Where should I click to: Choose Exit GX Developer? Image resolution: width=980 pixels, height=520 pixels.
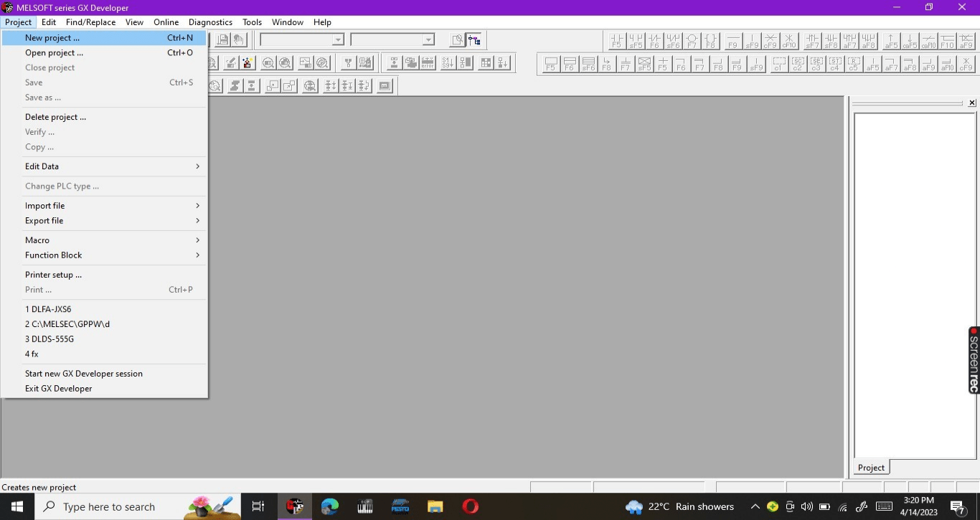coord(105,389)
